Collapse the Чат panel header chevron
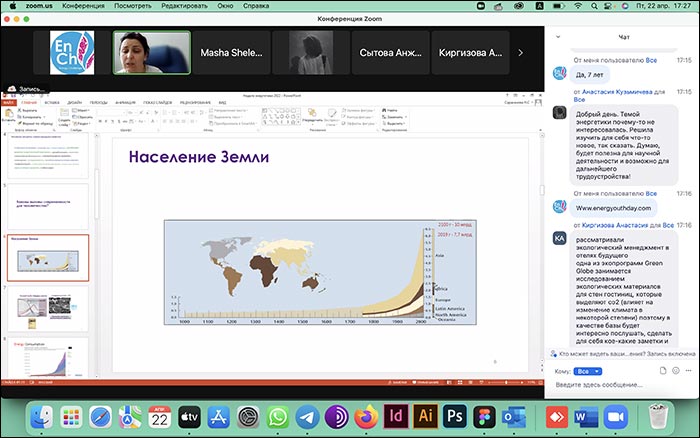 pos(557,39)
